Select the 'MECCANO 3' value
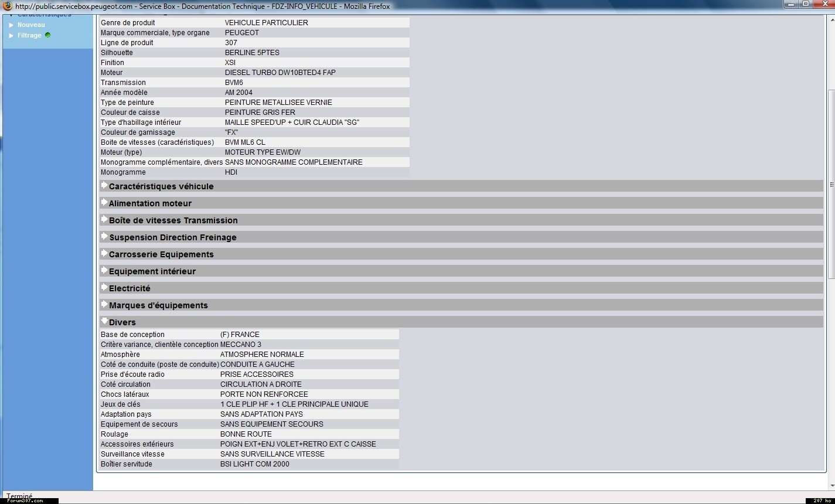The width and height of the screenshot is (835, 504). 241,345
